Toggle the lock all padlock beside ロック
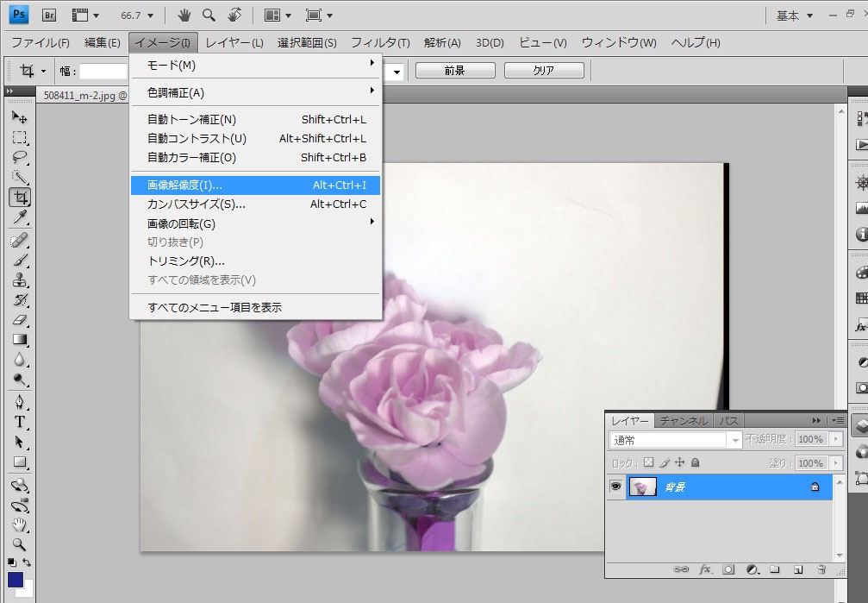 [696, 463]
